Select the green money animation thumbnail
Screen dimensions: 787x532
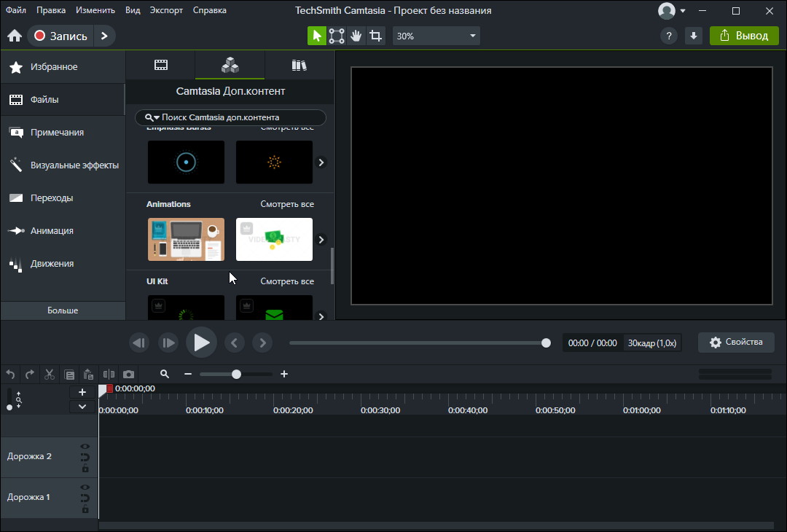point(274,239)
